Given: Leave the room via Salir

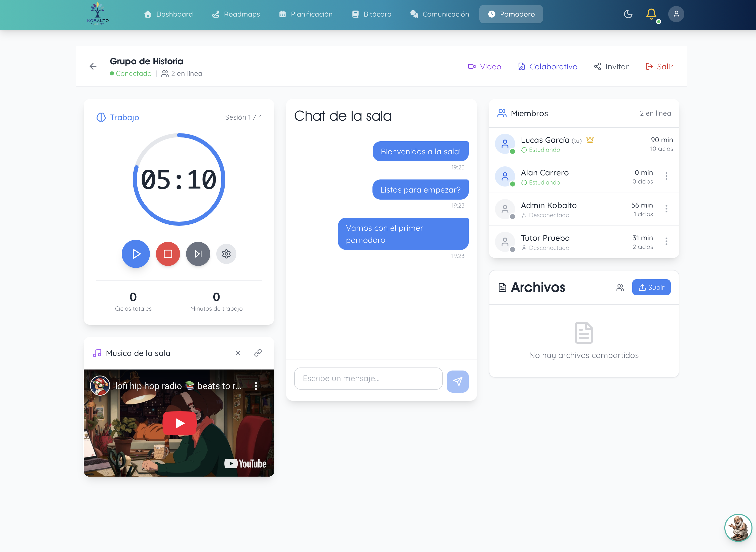Looking at the screenshot, I should [x=659, y=67].
